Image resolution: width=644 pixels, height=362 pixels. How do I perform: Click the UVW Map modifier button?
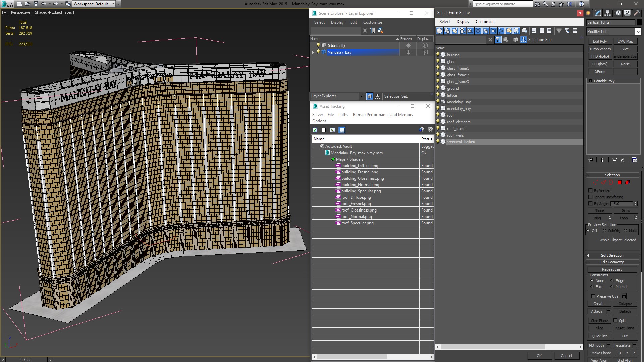coord(625,41)
